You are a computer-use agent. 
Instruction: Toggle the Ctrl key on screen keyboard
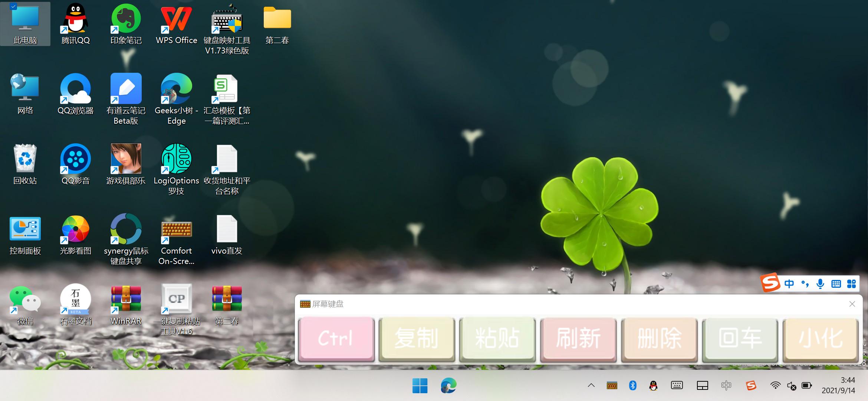(336, 339)
